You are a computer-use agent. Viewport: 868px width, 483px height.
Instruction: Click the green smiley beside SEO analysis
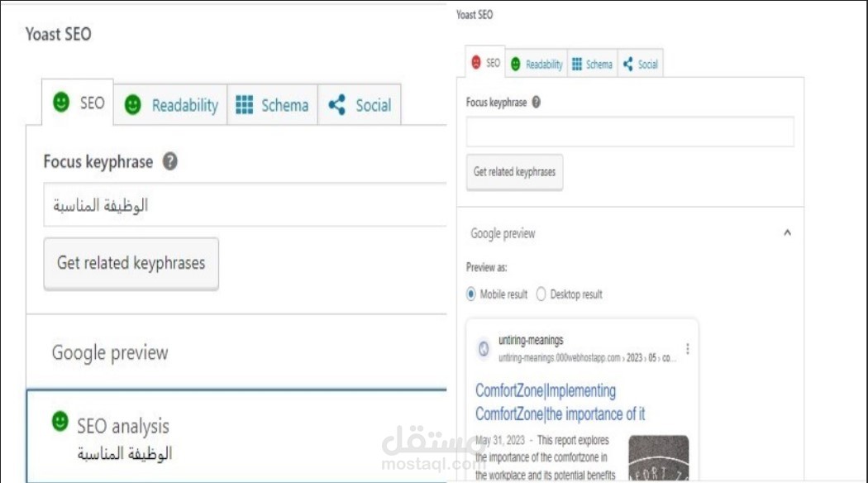pyautogui.click(x=60, y=421)
